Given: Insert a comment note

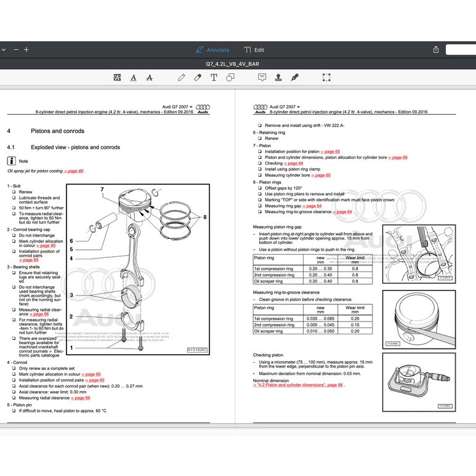Looking at the screenshot, I should point(262,78).
